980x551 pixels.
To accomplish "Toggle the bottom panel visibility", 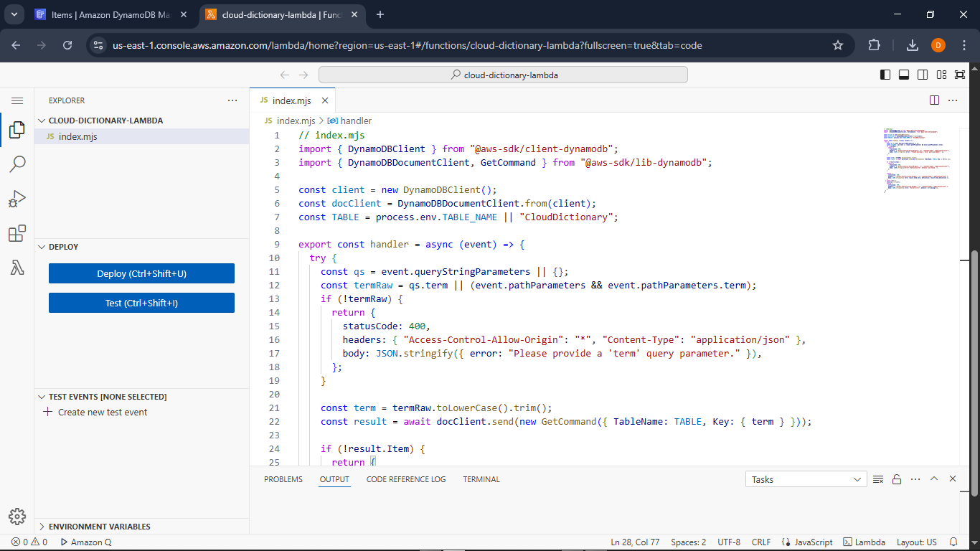I will coord(904,74).
